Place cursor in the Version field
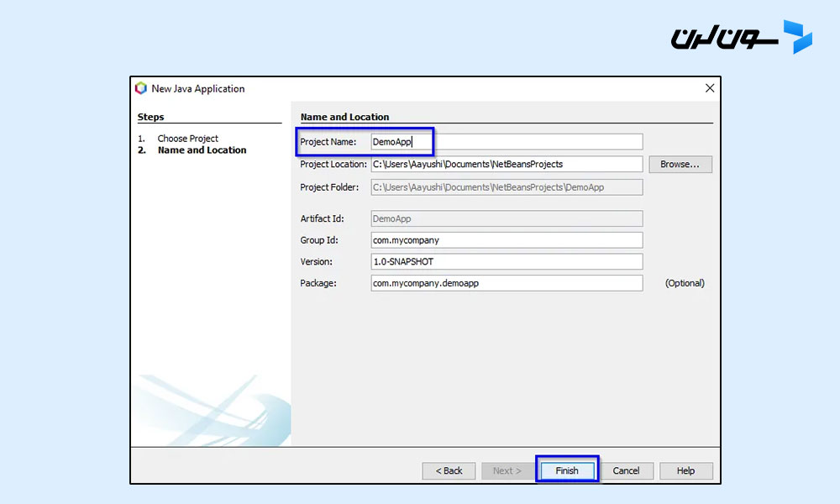Viewport: 840px width, 504px height. pyautogui.click(x=507, y=262)
